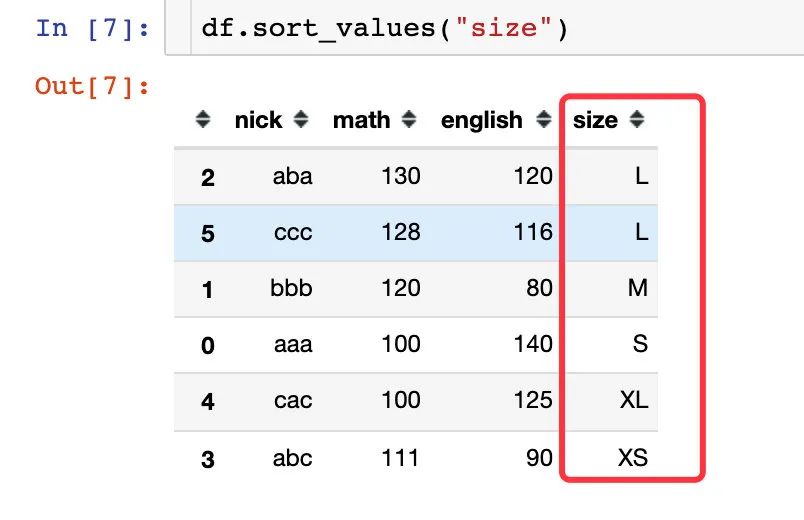
Task: Select highlighted row with index 5
Action: tap(416, 233)
